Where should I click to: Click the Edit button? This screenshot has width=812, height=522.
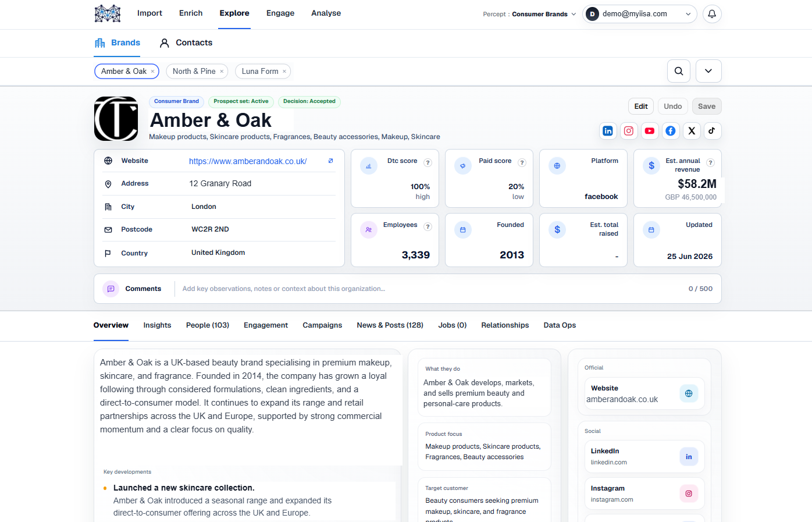[641, 106]
